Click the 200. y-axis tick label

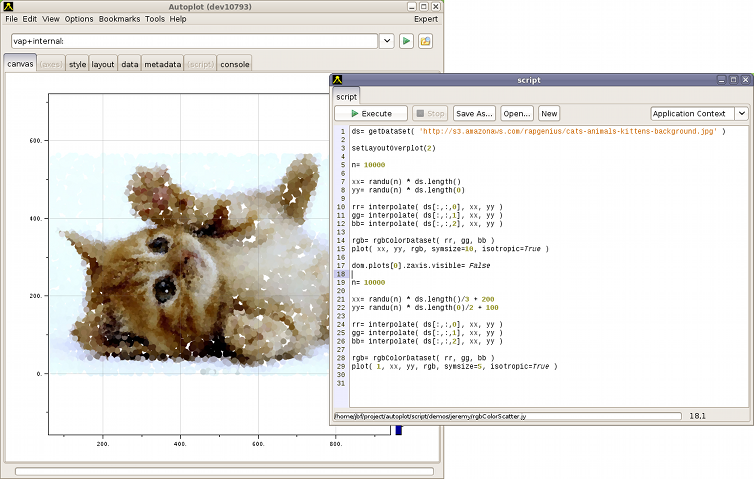[x=36, y=296]
